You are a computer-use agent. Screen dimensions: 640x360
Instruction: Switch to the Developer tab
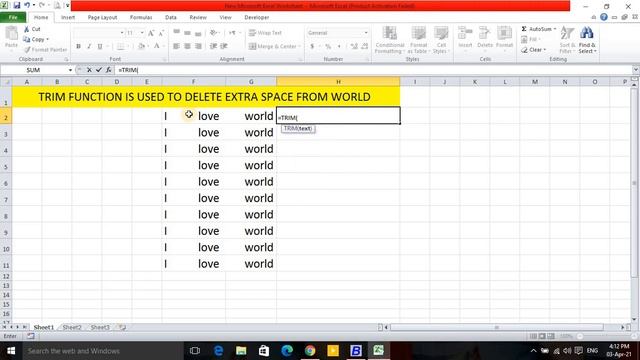(257, 17)
